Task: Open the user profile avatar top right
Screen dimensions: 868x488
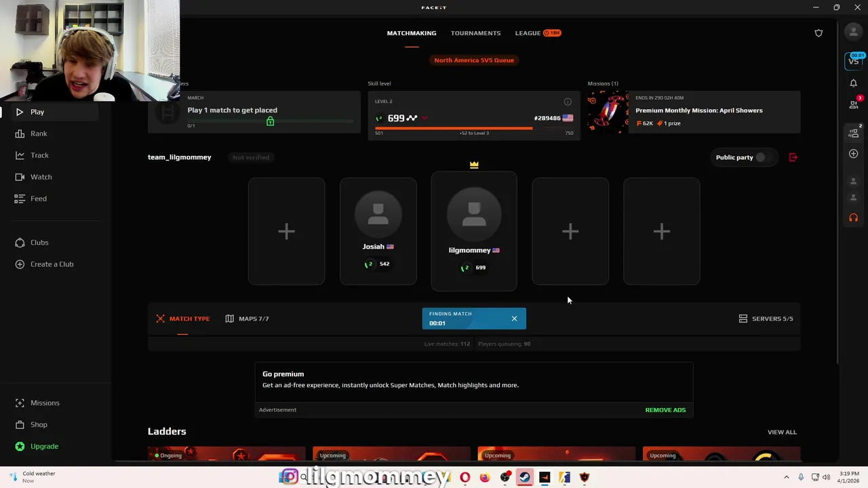Action: click(853, 32)
